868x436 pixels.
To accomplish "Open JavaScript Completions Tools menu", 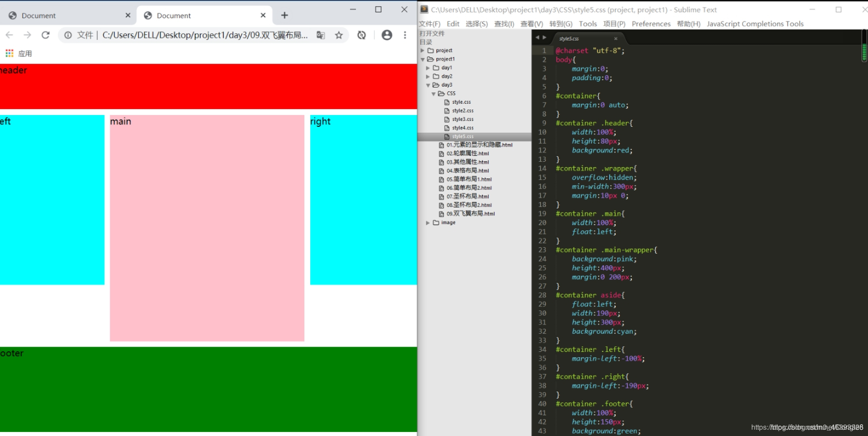I will click(x=755, y=24).
